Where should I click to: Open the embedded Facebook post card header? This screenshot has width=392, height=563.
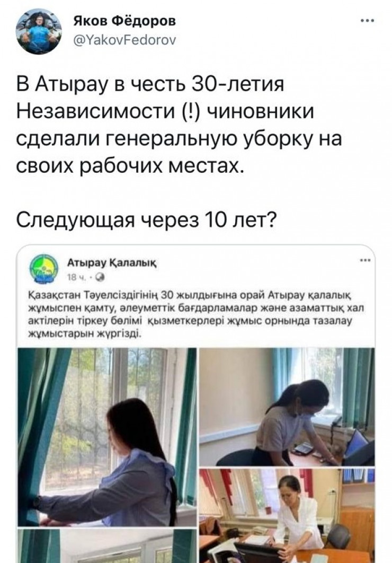pos(196,269)
